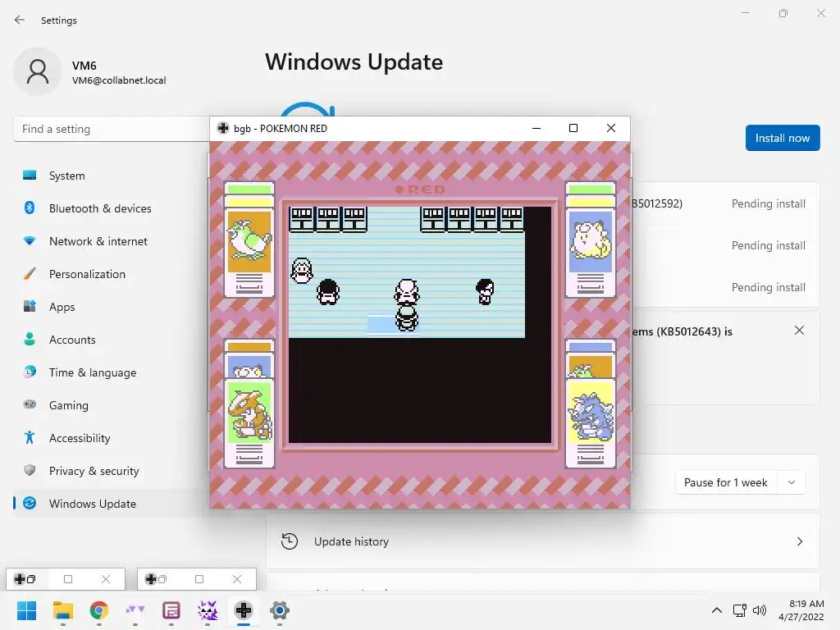
Task: Click the network tray icon
Action: pyautogui.click(x=740, y=610)
